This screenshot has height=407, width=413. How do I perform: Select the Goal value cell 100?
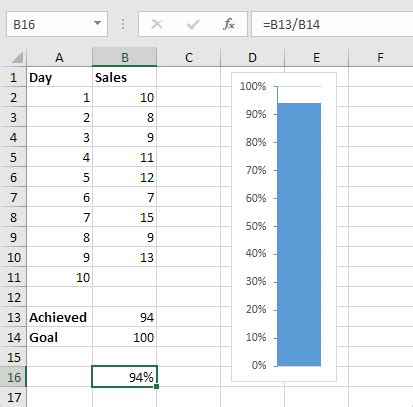(125, 337)
